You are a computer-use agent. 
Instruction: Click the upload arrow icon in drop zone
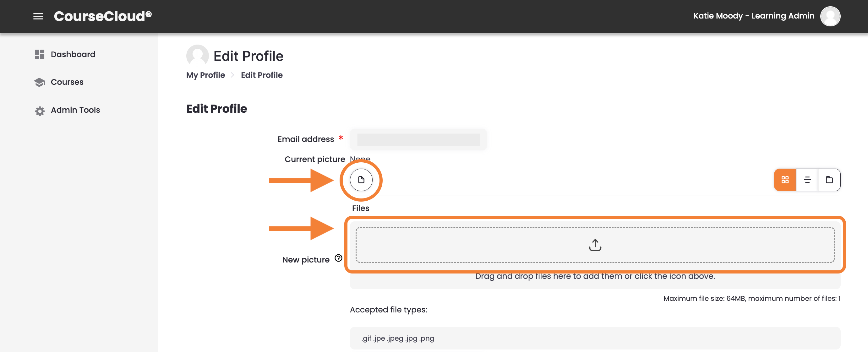pyautogui.click(x=595, y=245)
